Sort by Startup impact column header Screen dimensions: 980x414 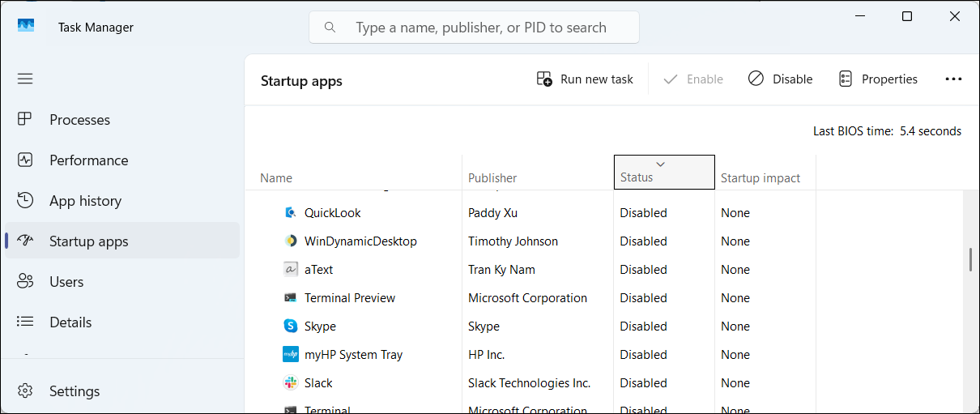[765, 172]
